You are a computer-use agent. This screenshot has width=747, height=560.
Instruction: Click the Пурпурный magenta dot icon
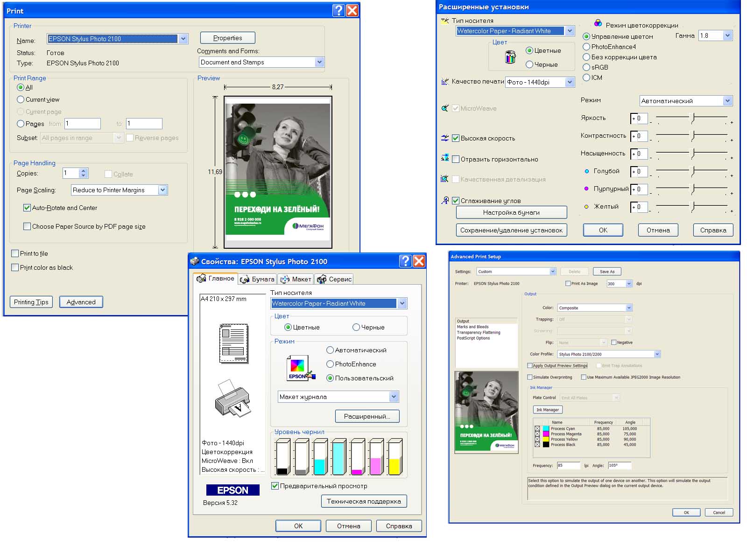tap(587, 189)
